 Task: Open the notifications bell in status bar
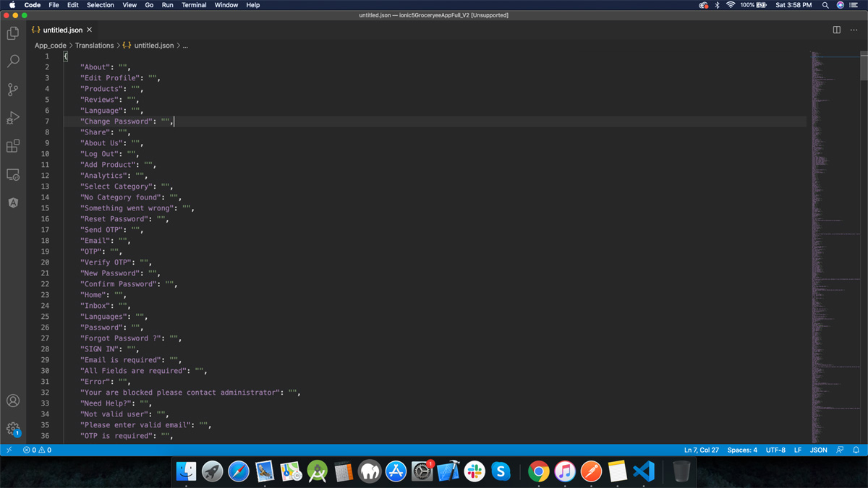pyautogui.click(x=856, y=450)
